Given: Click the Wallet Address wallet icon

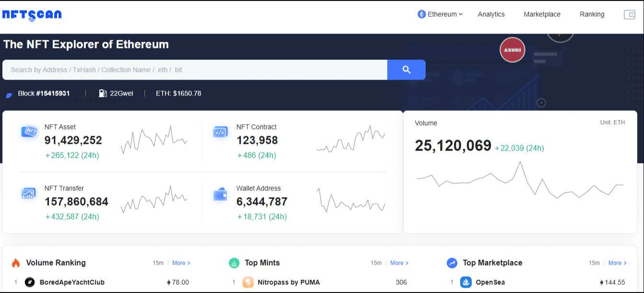Looking at the screenshot, I should (220, 194).
